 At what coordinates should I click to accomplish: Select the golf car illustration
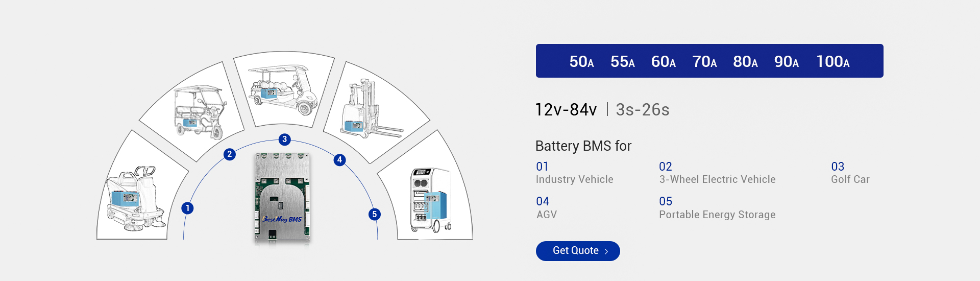pos(284,89)
